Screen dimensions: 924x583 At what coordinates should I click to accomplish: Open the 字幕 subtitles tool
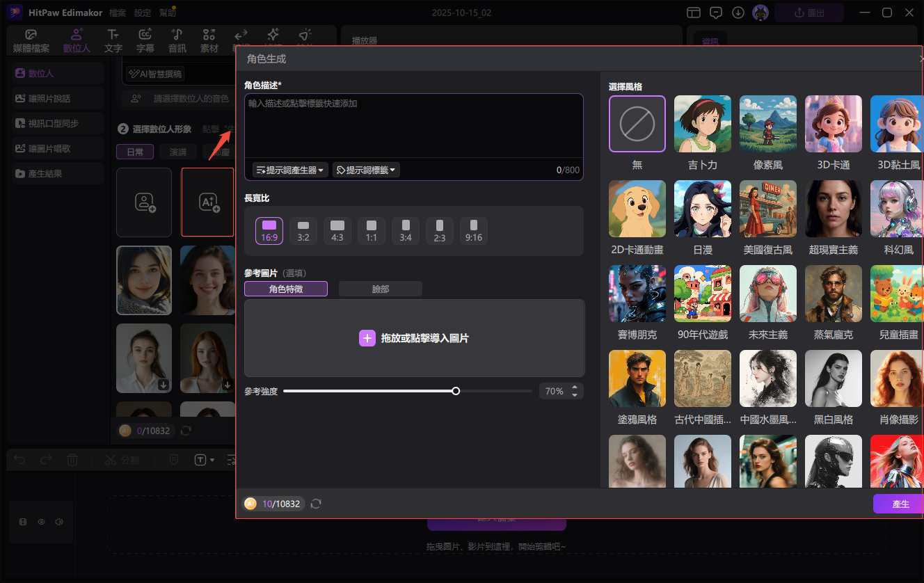(x=145, y=41)
